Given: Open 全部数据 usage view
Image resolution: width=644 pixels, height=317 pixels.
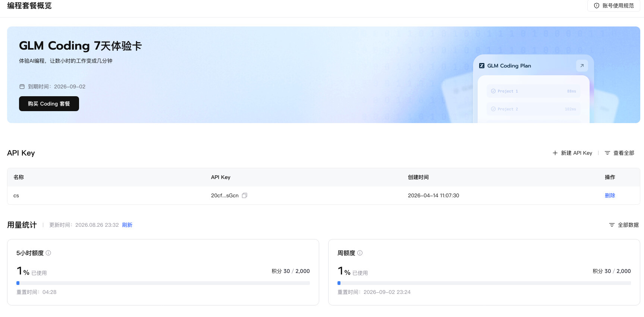Looking at the screenshot, I should [x=624, y=225].
